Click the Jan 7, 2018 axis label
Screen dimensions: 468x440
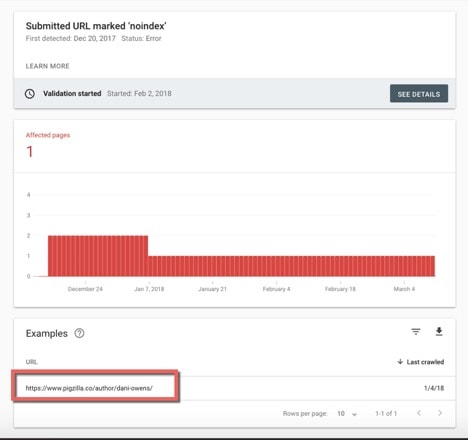(x=149, y=289)
